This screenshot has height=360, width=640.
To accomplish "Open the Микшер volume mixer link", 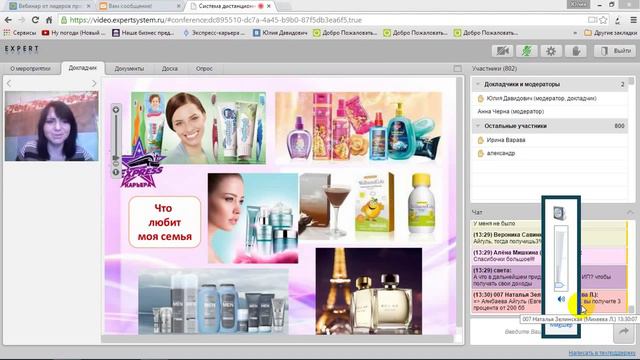I will [x=561, y=325].
